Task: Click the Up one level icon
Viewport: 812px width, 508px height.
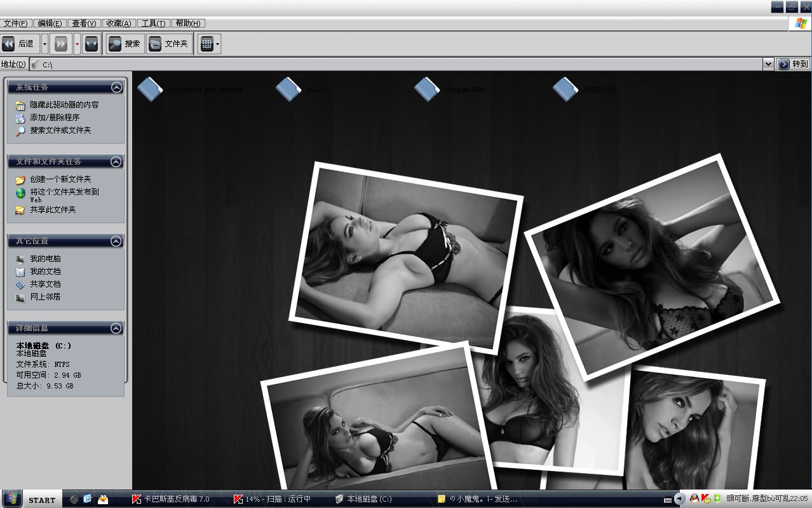Action: 91,44
